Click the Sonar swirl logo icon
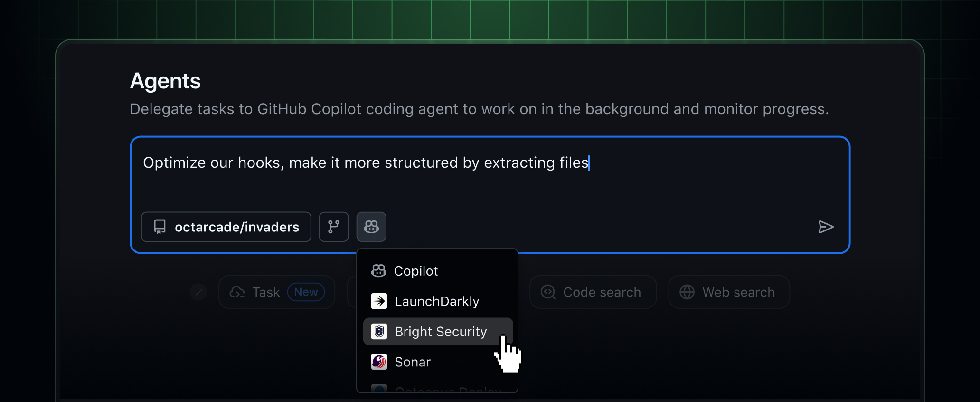Screen dimensions: 980x402 click(379, 362)
